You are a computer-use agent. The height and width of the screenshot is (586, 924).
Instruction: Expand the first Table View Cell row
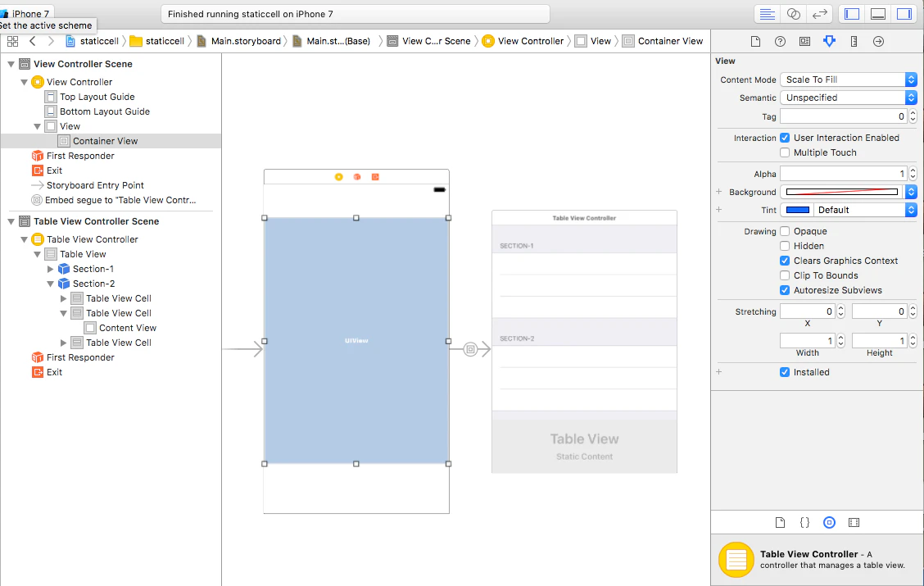pos(64,298)
